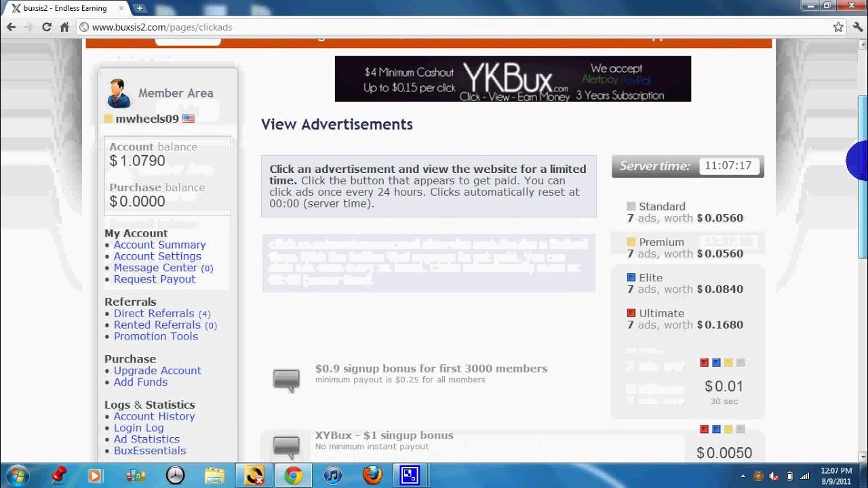This screenshot has width=868, height=488.
Task: Click the gray Standard membership swatch
Action: (x=631, y=206)
